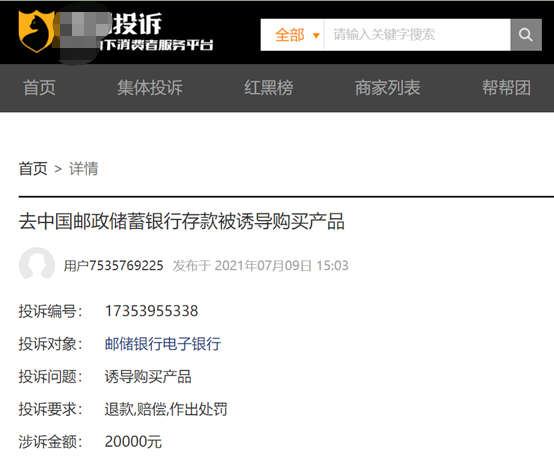The width and height of the screenshot is (554, 466).
Task: Open the 集体投诉 nav item
Action: tap(150, 88)
